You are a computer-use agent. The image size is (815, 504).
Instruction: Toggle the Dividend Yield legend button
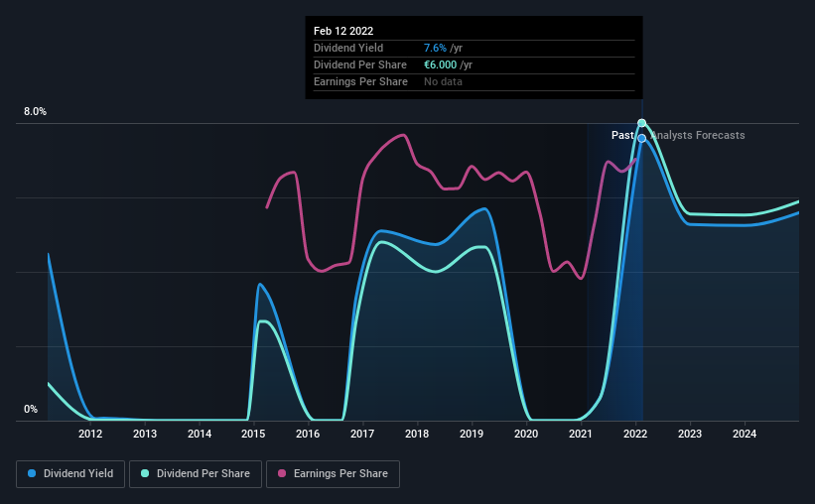70,474
